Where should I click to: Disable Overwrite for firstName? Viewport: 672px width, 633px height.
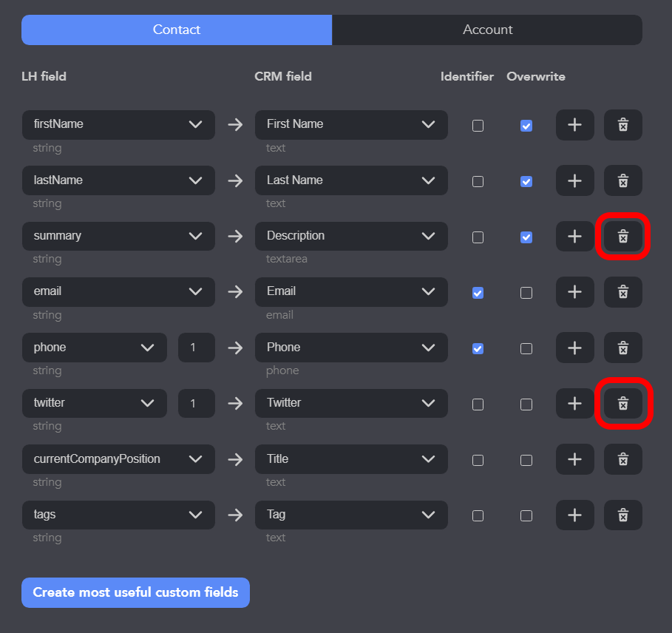(x=526, y=126)
